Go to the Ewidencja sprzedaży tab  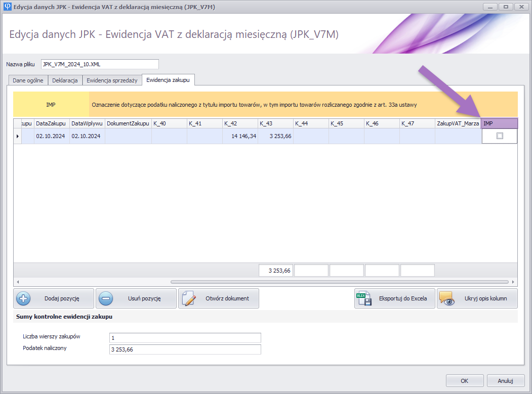point(112,80)
